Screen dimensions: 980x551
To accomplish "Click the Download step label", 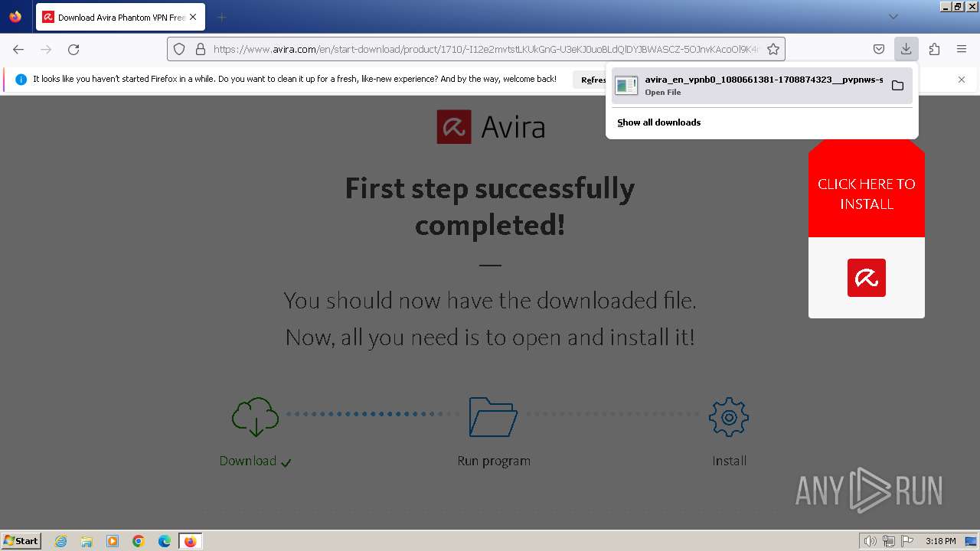I will click(x=247, y=461).
